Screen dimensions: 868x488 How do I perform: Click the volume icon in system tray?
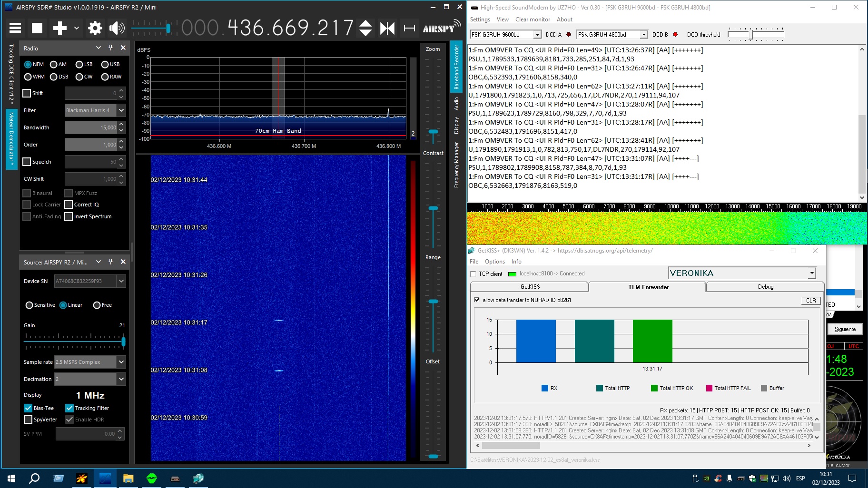click(786, 478)
